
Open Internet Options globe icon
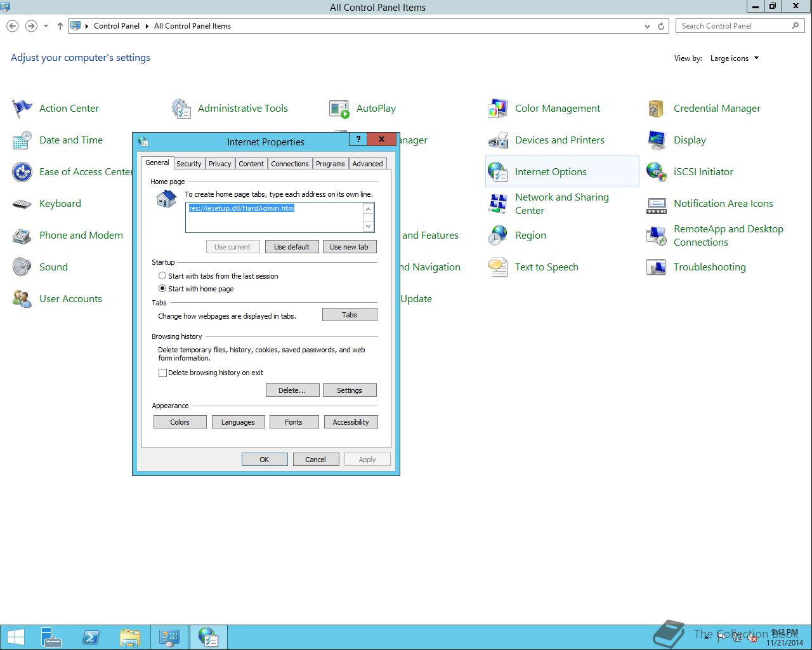pos(498,172)
